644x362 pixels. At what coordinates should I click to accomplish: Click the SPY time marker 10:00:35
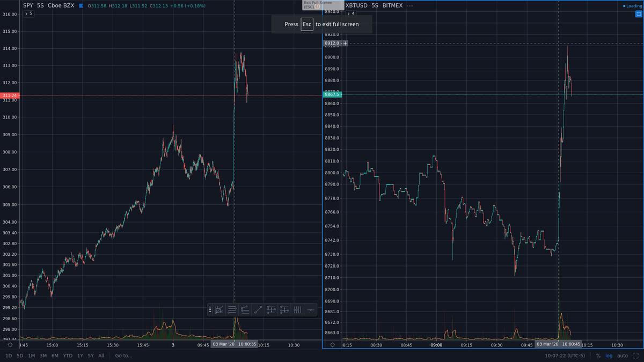click(234, 344)
